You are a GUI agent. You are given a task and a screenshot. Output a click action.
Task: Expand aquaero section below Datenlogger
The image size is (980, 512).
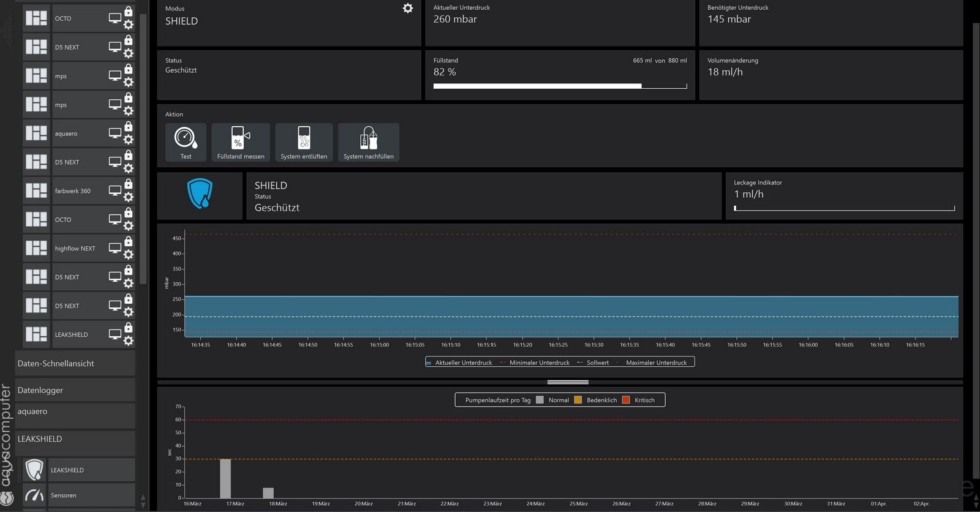pos(75,415)
